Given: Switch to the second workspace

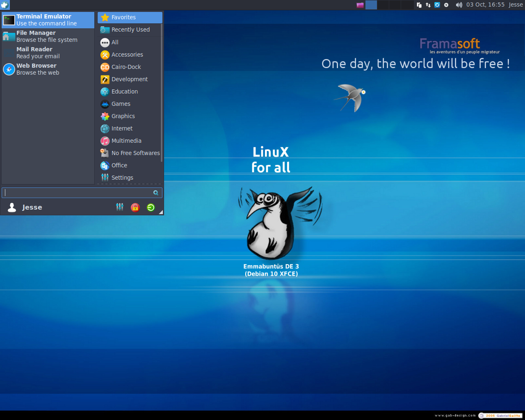Looking at the screenshot, I should pyautogui.click(x=383, y=5).
